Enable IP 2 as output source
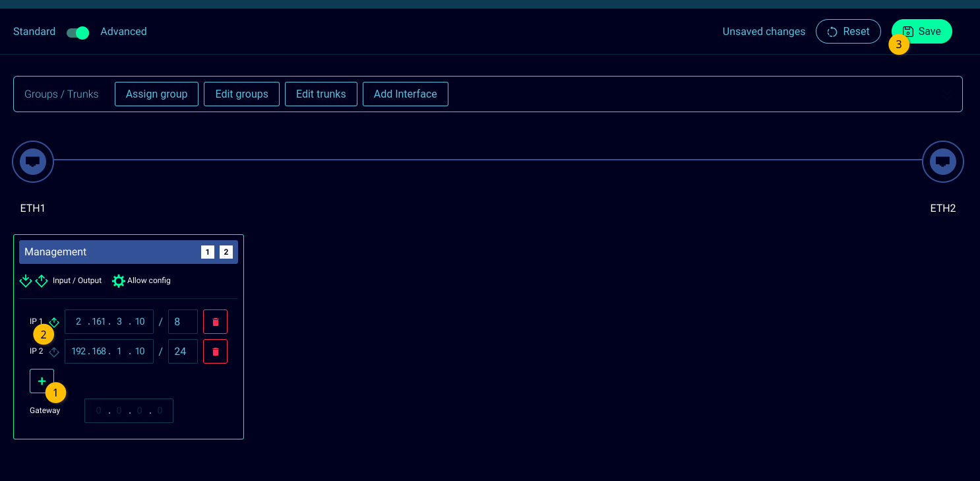This screenshot has width=980, height=481. pyautogui.click(x=54, y=352)
